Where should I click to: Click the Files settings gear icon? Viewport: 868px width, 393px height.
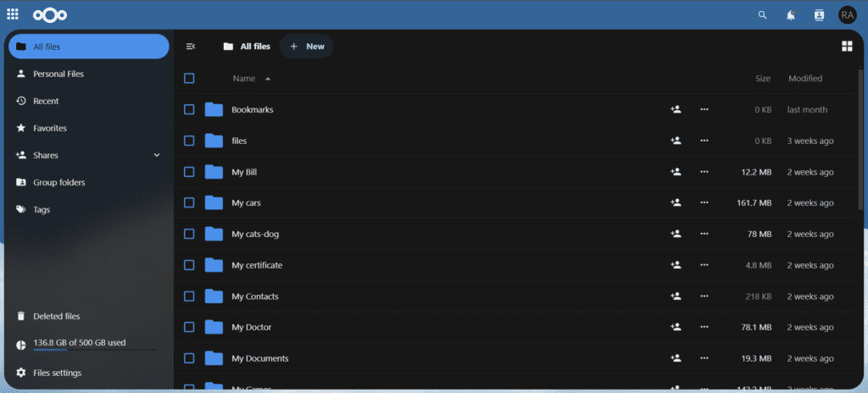pyautogui.click(x=21, y=373)
